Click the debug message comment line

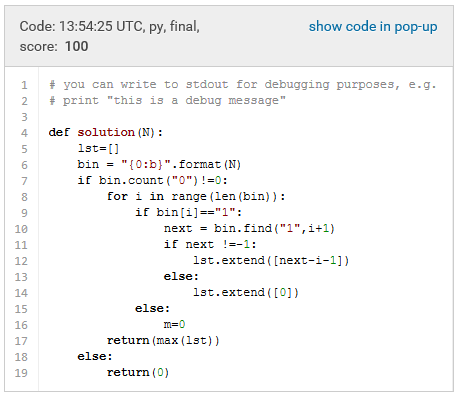point(167,100)
